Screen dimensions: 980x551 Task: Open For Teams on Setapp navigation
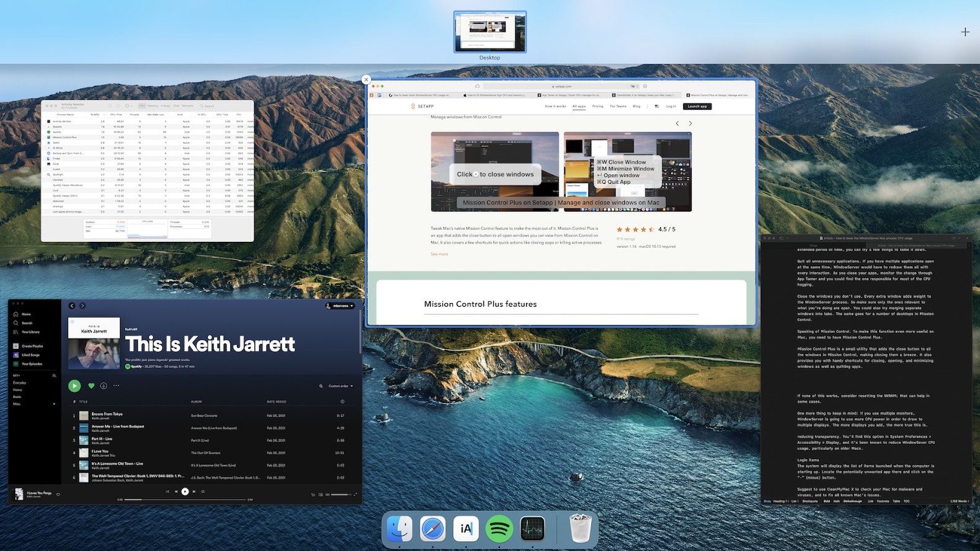618,106
